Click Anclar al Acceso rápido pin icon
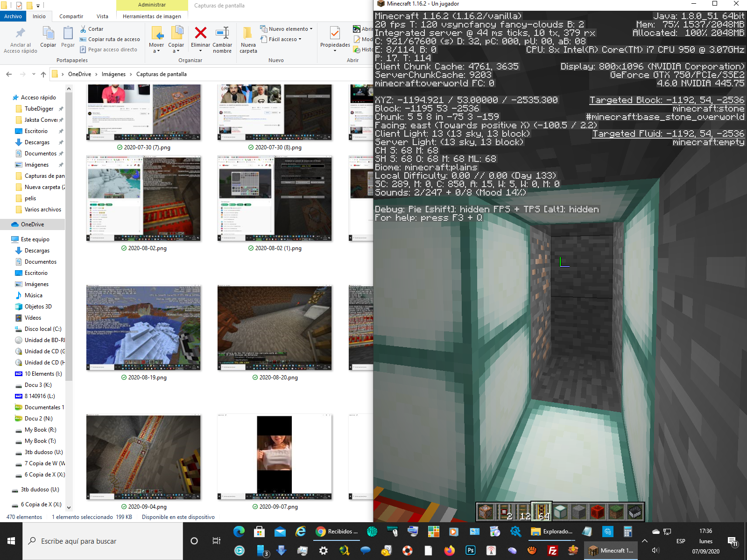The image size is (747, 560). pyautogui.click(x=20, y=33)
